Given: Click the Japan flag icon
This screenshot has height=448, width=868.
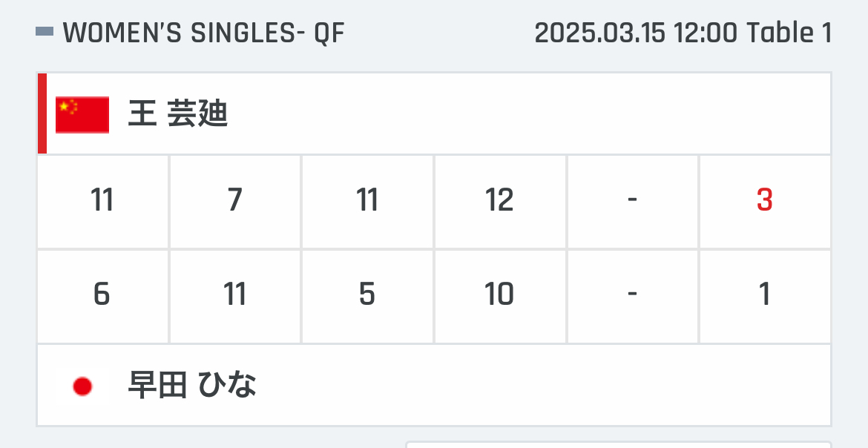Looking at the screenshot, I should coord(82,386).
